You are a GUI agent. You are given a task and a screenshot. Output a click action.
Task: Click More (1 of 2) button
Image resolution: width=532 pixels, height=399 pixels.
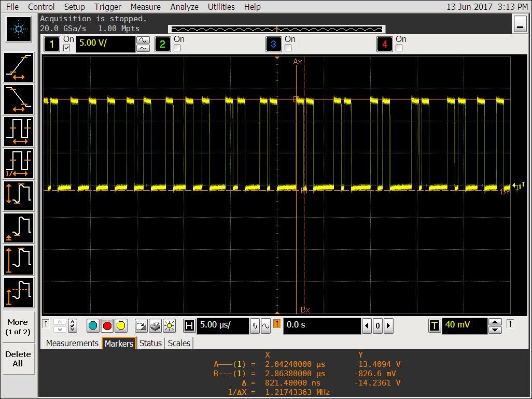(x=18, y=327)
